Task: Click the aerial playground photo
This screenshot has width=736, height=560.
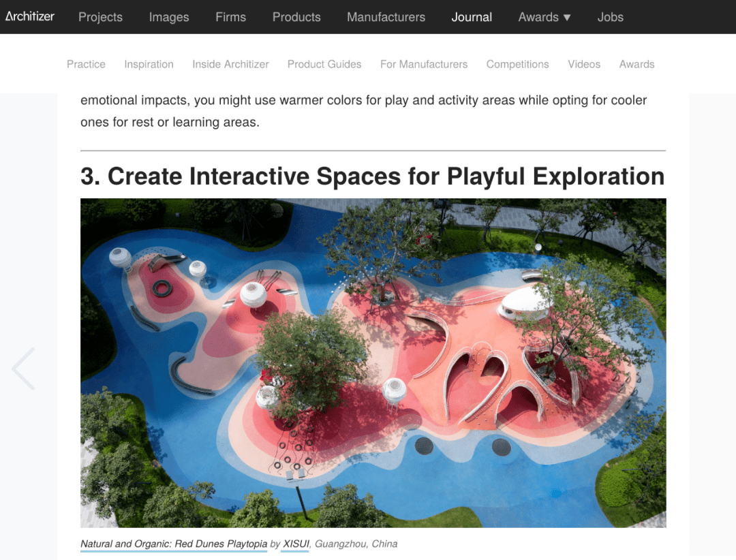Action: [x=373, y=363]
